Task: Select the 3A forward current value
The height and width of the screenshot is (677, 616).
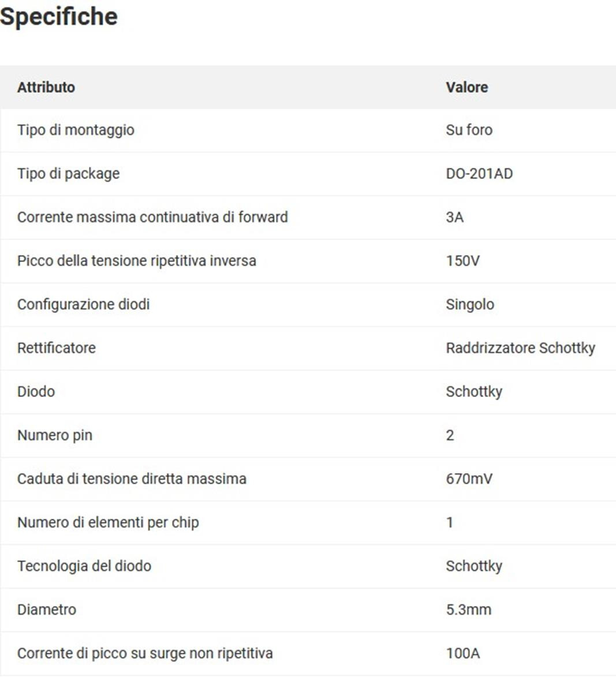Action: point(455,217)
